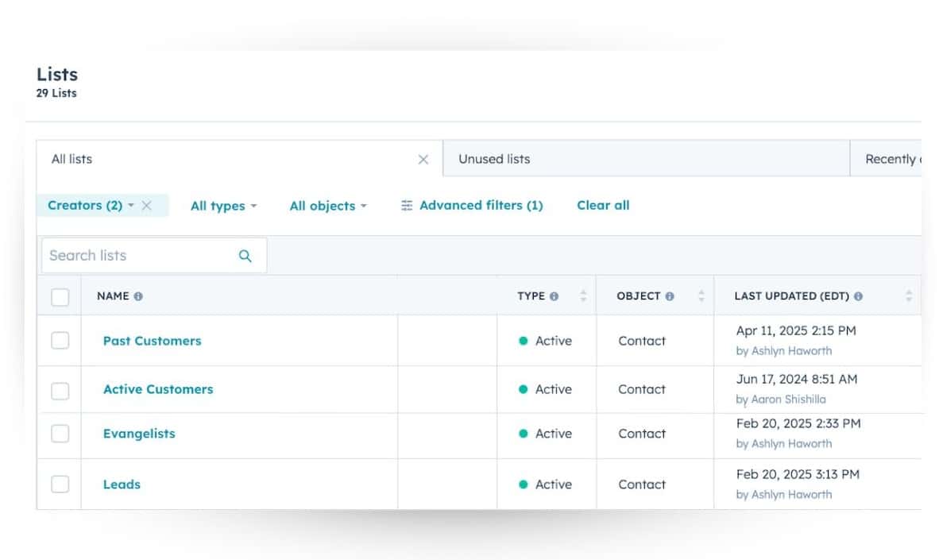Viewport: 939px width, 560px height.
Task: Open the Past Customers list
Action: point(152,341)
